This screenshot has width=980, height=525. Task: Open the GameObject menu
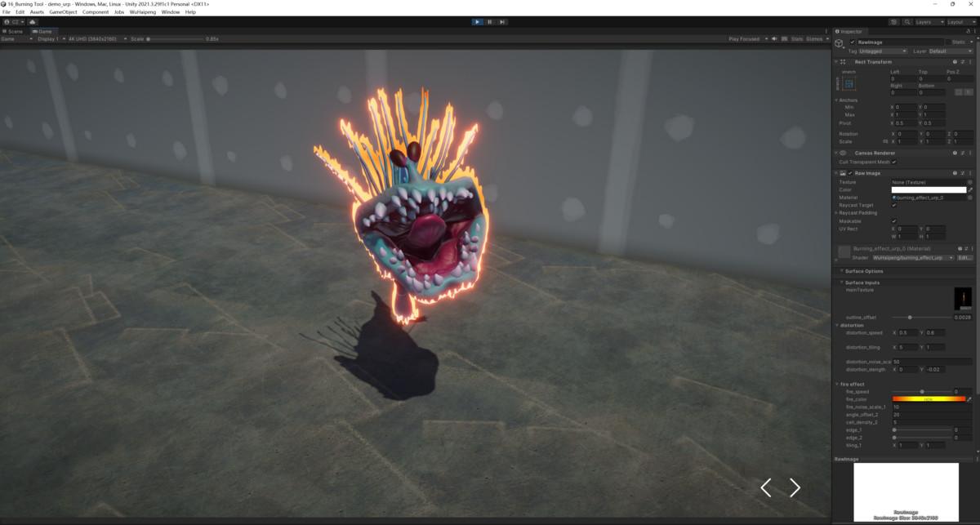63,12
